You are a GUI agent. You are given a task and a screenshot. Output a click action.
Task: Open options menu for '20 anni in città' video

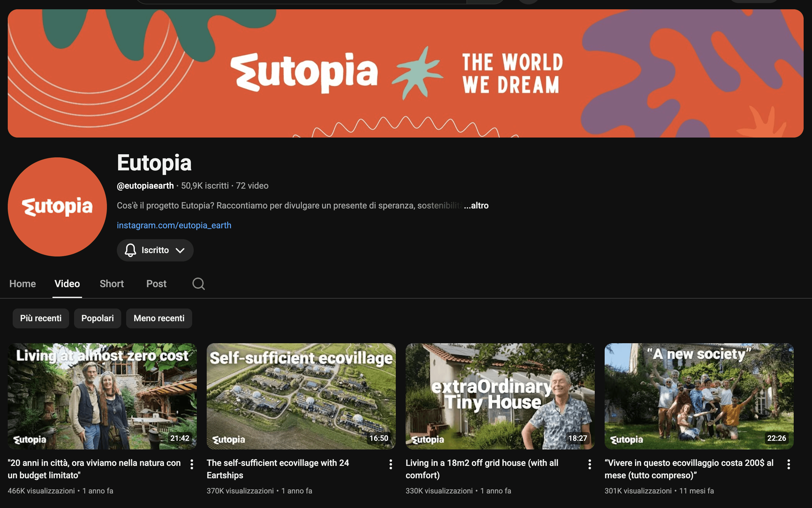192,464
